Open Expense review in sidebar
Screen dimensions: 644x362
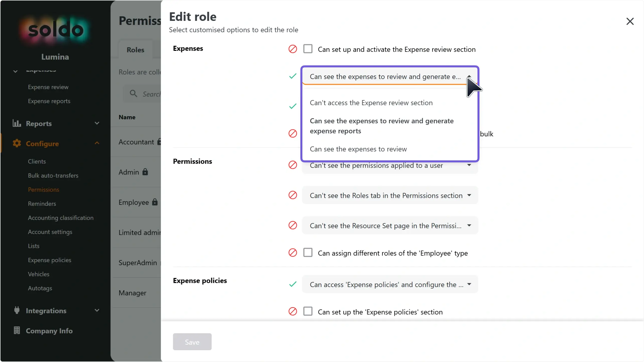[48, 87]
